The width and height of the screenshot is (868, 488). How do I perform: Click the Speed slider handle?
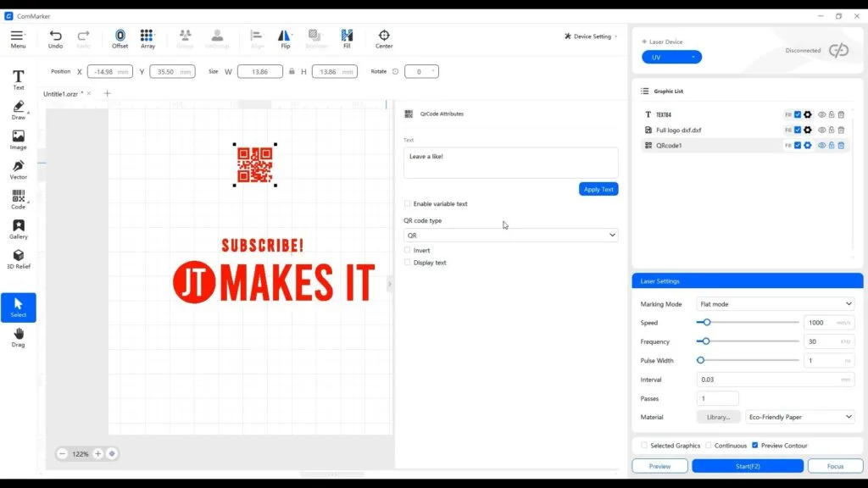pos(707,323)
